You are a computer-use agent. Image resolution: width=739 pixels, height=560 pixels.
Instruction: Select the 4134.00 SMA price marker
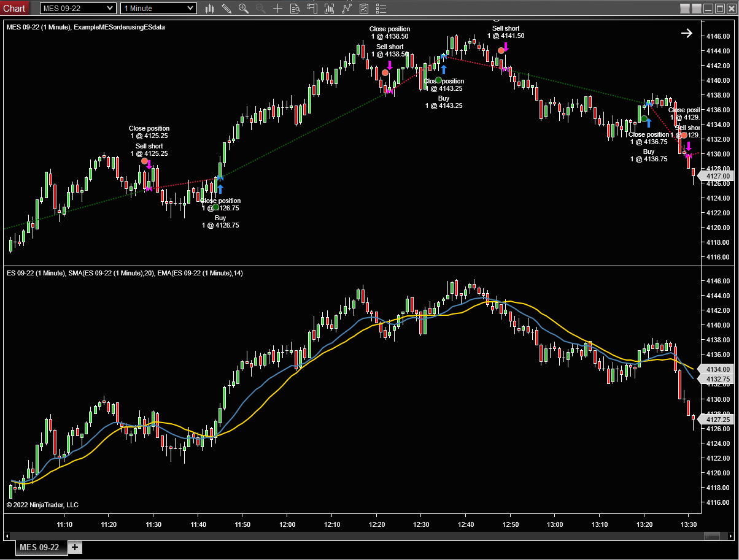717,369
